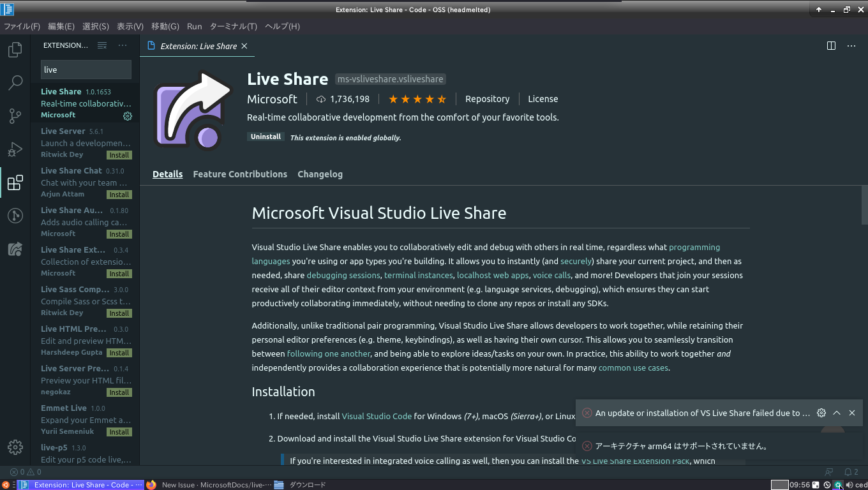Click the Uninstall button for Live Share

point(266,136)
